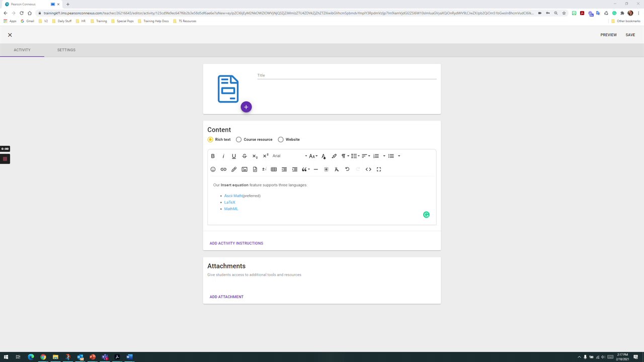Expand the bullet list style arrow
The width and height of the screenshot is (644, 362).
(399, 156)
